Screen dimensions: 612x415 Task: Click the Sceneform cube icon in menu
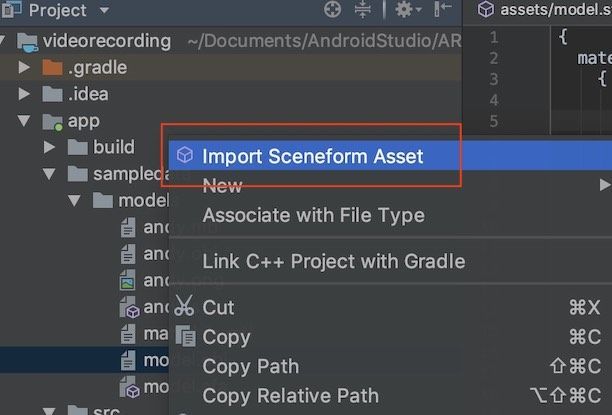(x=184, y=156)
